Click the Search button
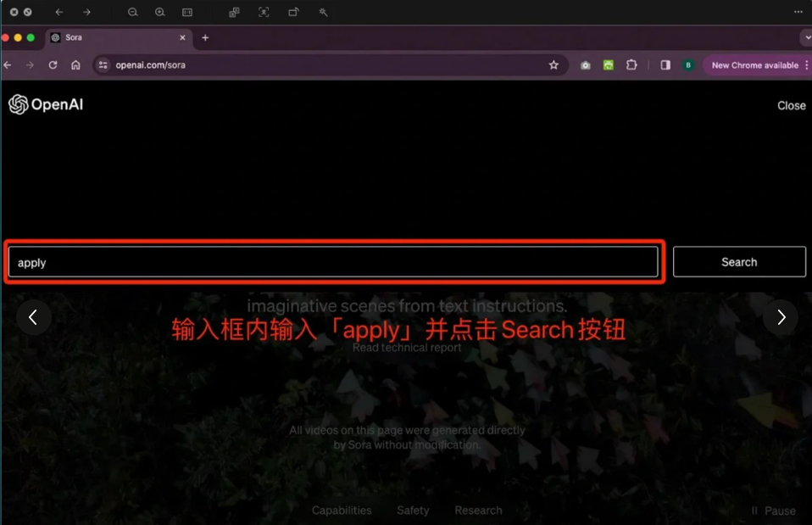Screen dimensions: 812x525 [739, 262]
